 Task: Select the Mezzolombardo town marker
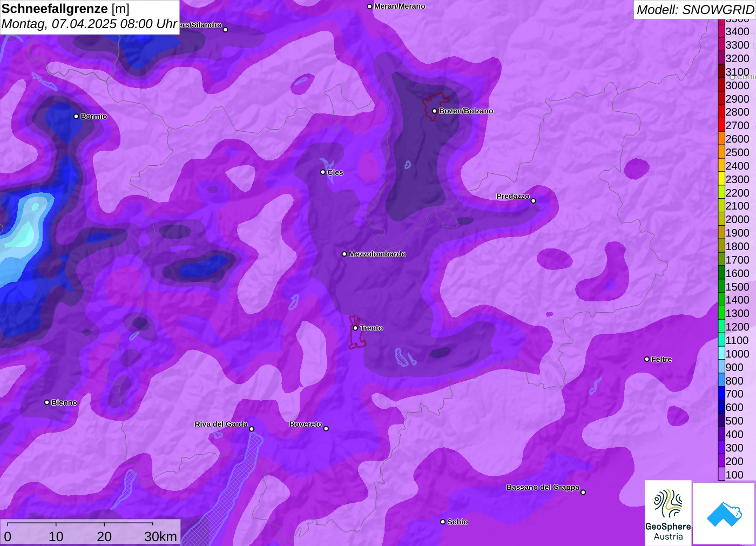(x=345, y=254)
